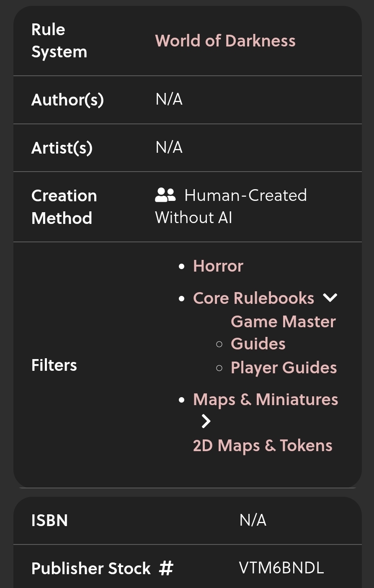This screenshot has height=588, width=374.
Task: Click the hash icon next to Publisher Stock
Action: [x=166, y=568]
